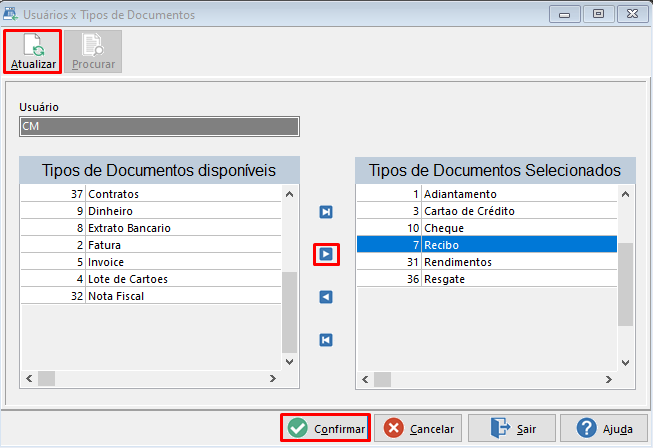Image resolution: width=653 pixels, height=448 pixels.
Task: Click up arrow of selected list scrollbar
Action: tap(626, 194)
